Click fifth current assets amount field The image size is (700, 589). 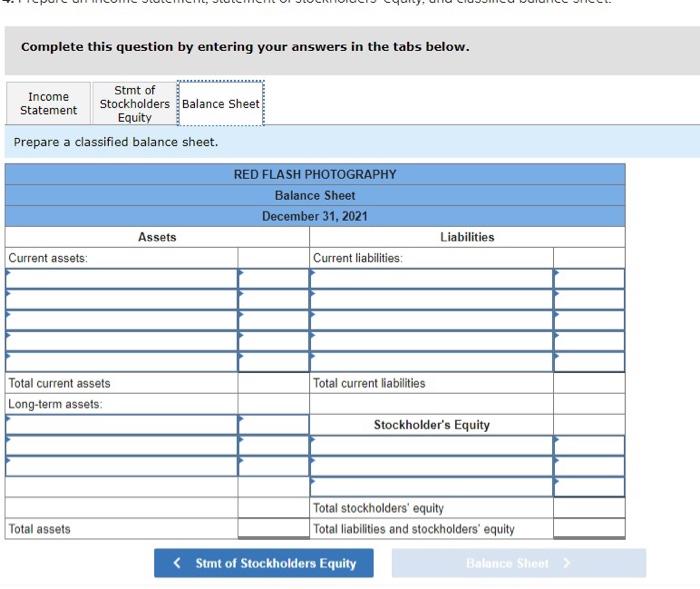point(274,362)
